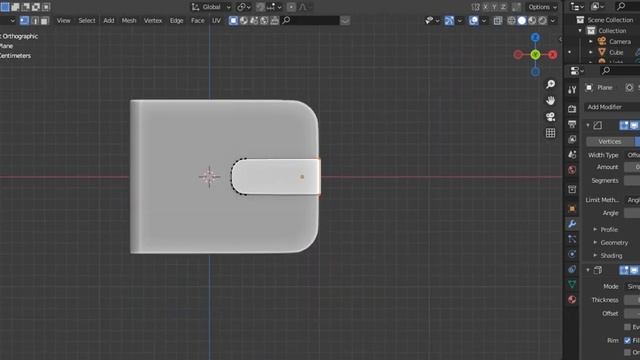This screenshot has width=640, height=360.
Task: Click the blue Z axis gizmo ball
Action: click(x=536, y=38)
